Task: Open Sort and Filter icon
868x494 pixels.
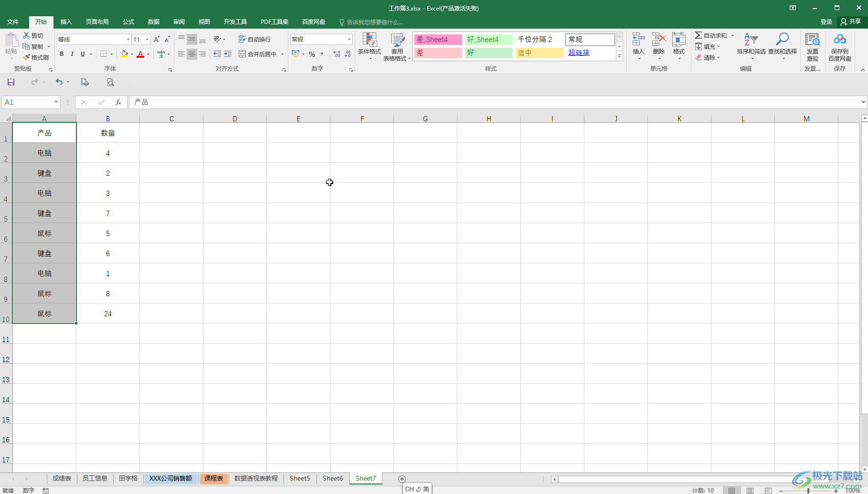Action: 751,40
